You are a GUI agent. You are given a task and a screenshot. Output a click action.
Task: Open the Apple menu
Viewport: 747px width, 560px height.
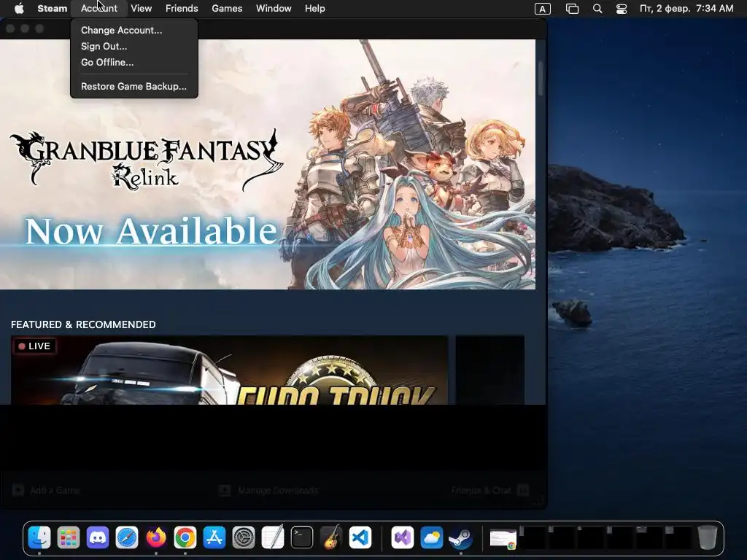pyautogui.click(x=19, y=9)
